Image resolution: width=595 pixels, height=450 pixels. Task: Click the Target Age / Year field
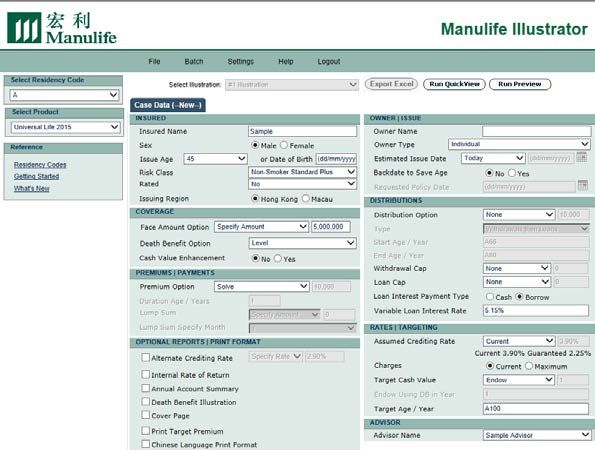pos(536,409)
